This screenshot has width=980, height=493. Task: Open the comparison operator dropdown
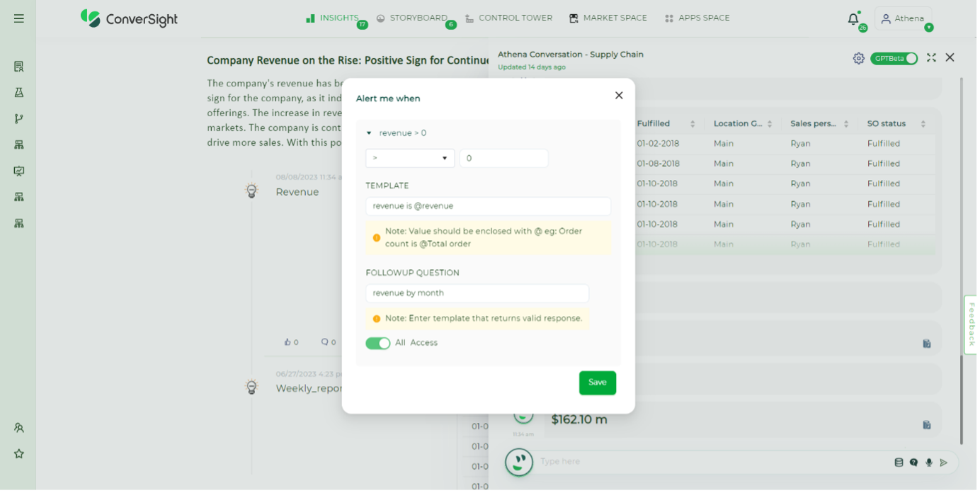[409, 158]
